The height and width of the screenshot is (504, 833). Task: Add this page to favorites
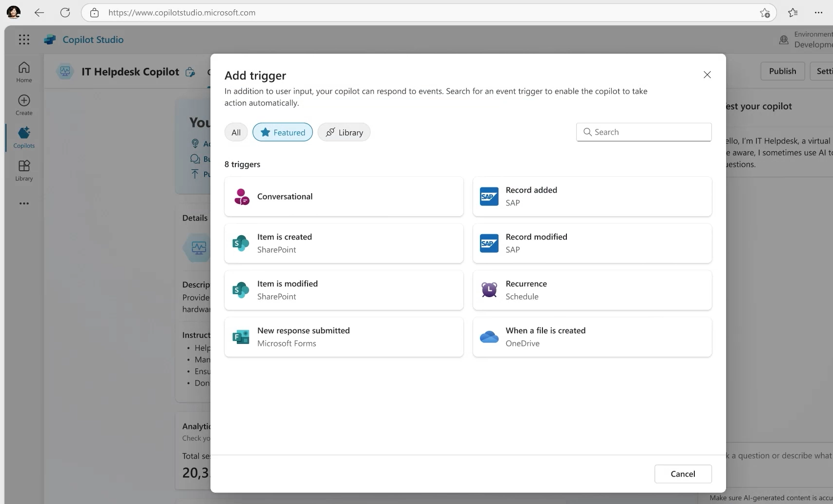(765, 13)
